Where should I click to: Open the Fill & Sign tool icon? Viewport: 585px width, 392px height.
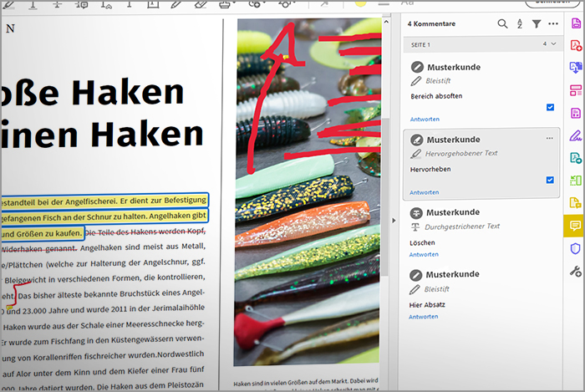(575, 135)
